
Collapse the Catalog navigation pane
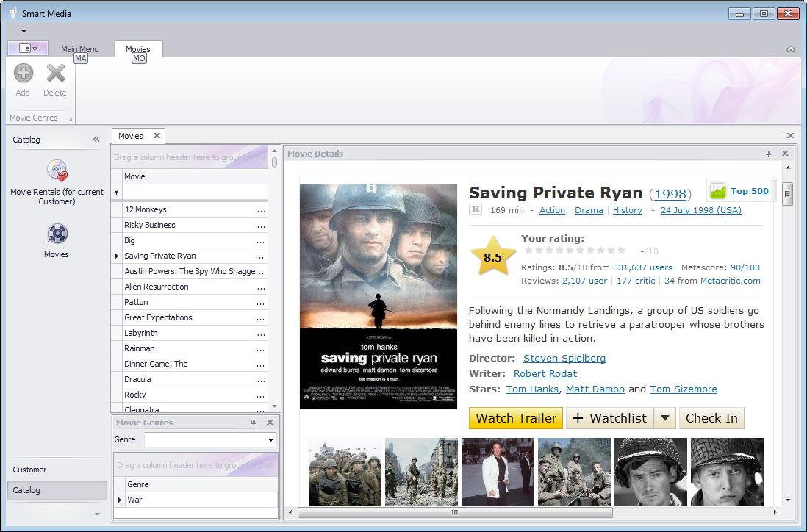(x=96, y=140)
